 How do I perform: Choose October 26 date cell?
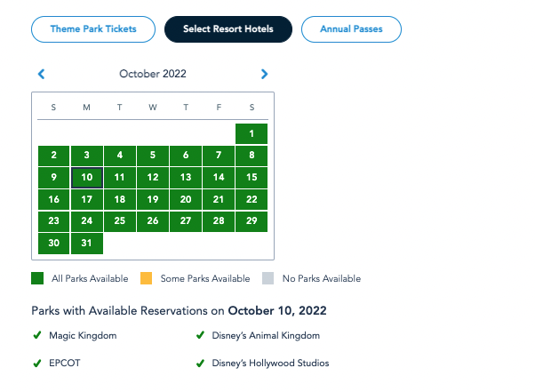click(x=153, y=221)
